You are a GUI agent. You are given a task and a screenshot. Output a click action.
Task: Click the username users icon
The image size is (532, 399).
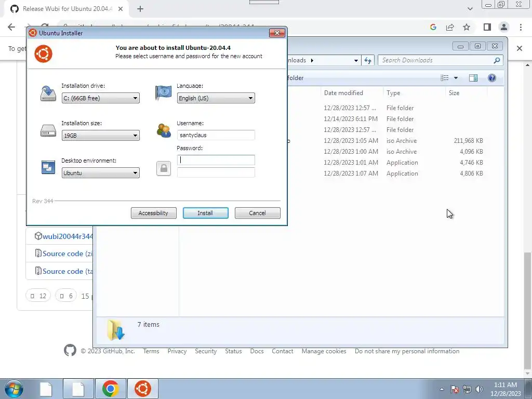(x=164, y=130)
